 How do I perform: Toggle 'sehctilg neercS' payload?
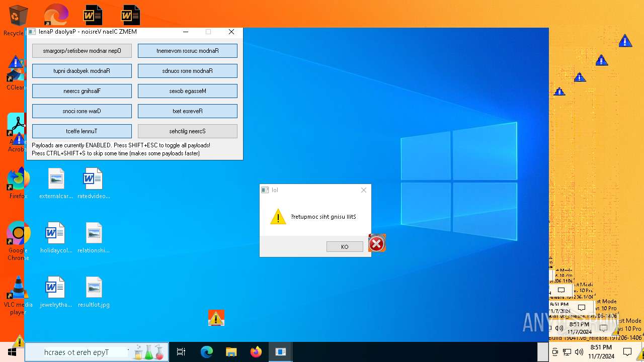188,131
